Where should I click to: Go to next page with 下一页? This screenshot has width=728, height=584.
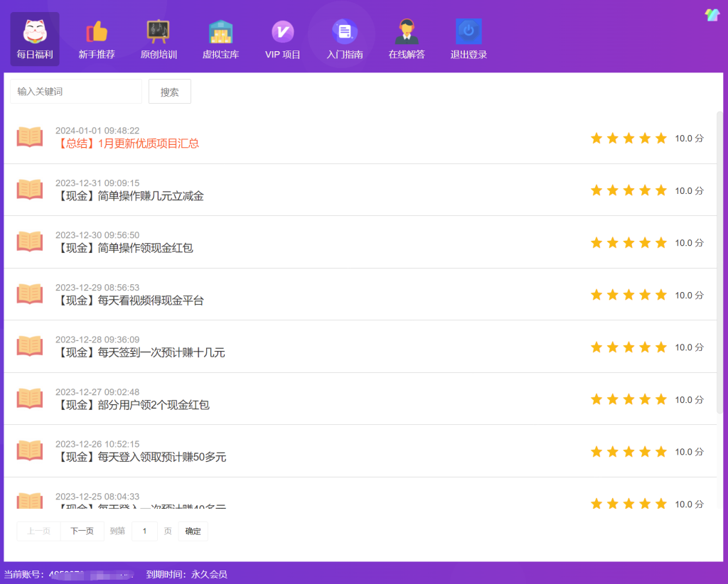(82, 531)
